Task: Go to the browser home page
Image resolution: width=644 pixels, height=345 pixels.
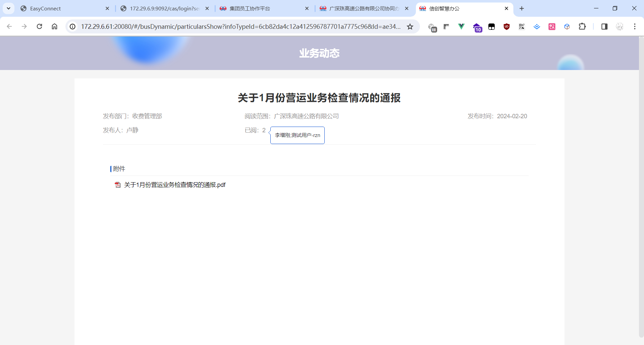Action: [x=54, y=26]
